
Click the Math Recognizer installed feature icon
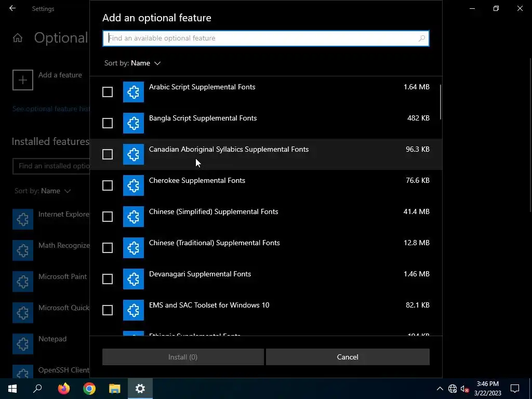point(23,250)
